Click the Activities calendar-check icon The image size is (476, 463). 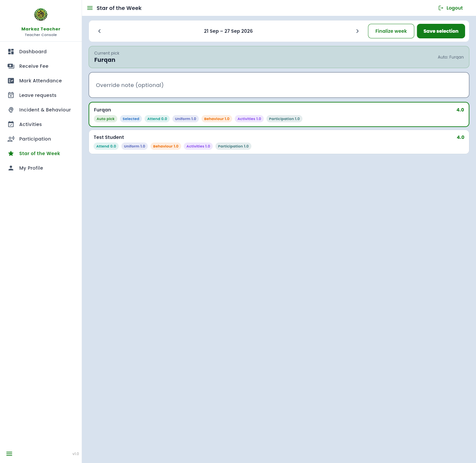point(11,124)
